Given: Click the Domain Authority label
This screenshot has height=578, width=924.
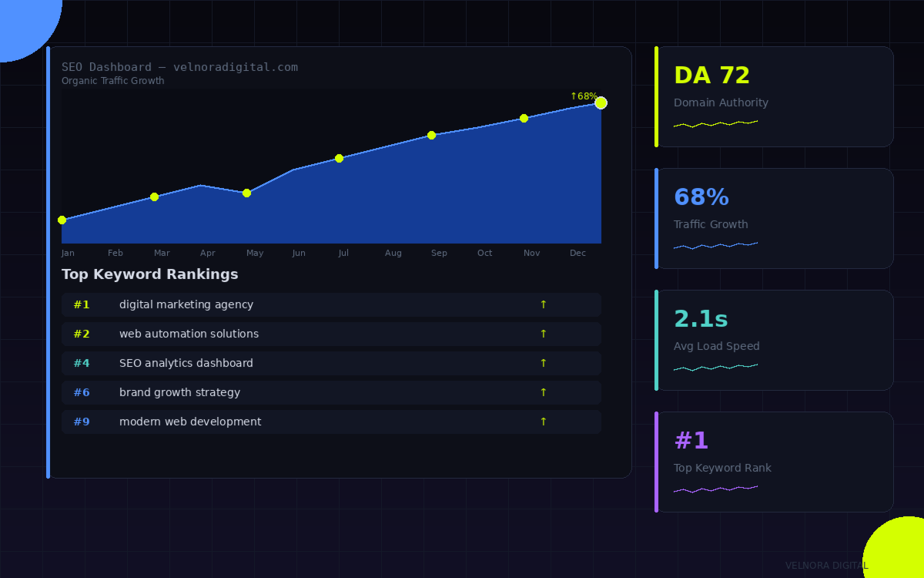Looking at the screenshot, I should (x=721, y=102).
